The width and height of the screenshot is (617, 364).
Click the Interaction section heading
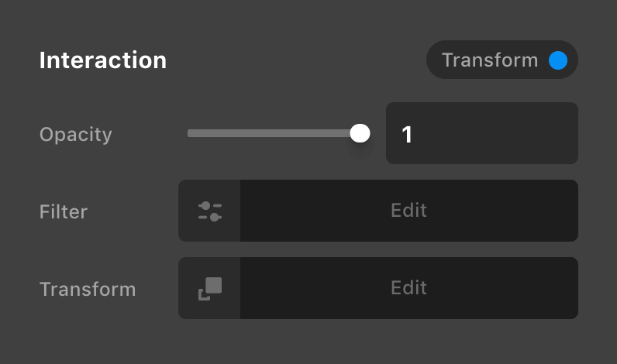tap(103, 60)
